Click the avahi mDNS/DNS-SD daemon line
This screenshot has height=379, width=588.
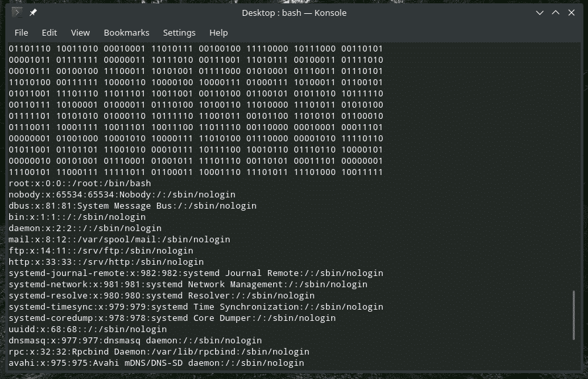pyautogui.click(x=156, y=363)
